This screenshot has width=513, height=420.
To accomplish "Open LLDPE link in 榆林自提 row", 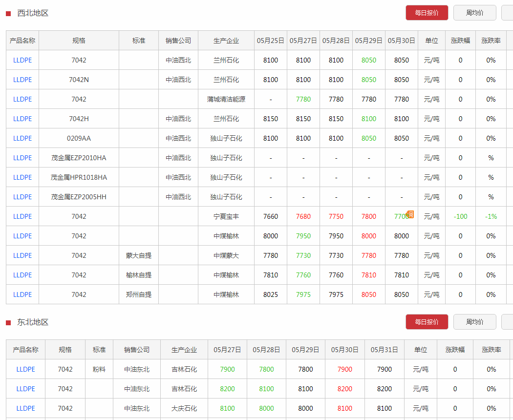I will tap(22, 275).
